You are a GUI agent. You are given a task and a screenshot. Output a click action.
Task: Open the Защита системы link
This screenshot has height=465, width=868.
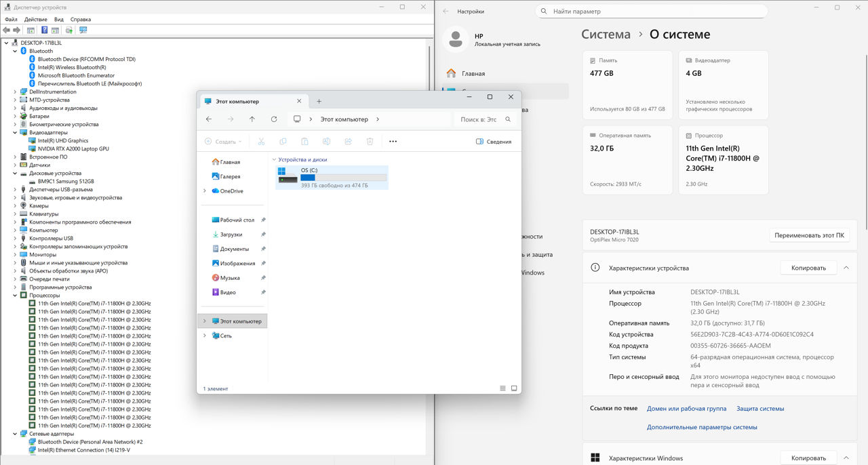[760, 409]
